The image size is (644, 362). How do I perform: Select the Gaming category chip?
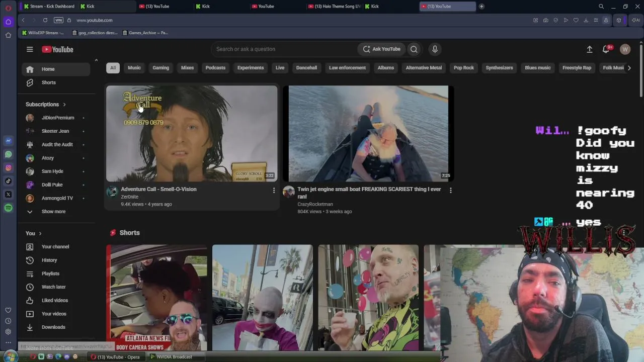point(161,68)
